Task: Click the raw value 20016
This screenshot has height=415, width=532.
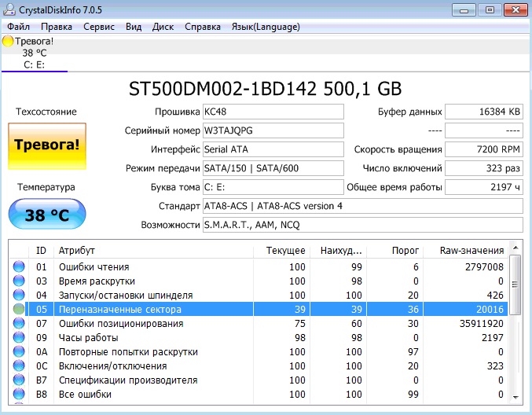Action: [490, 309]
